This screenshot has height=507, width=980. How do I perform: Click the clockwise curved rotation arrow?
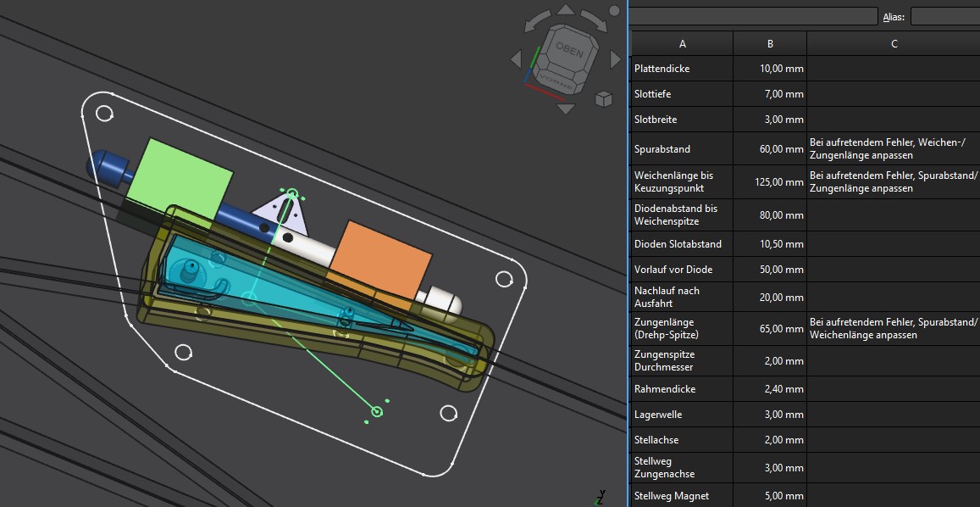coord(595,21)
